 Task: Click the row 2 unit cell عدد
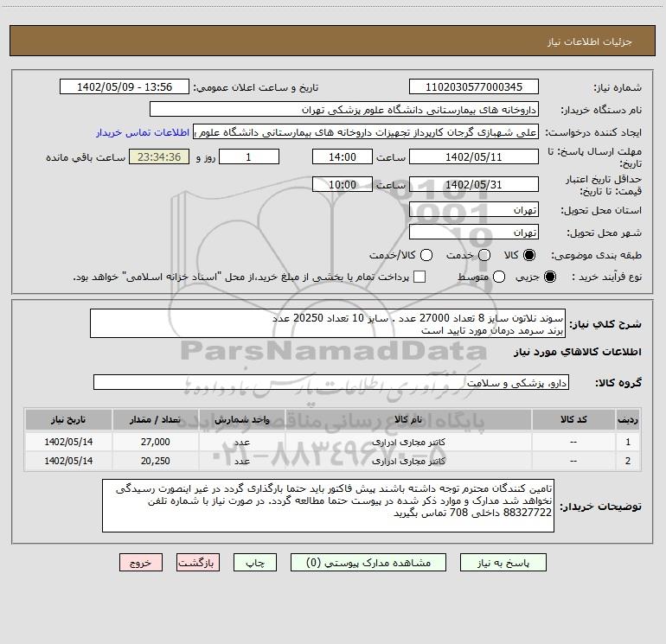coord(242,461)
